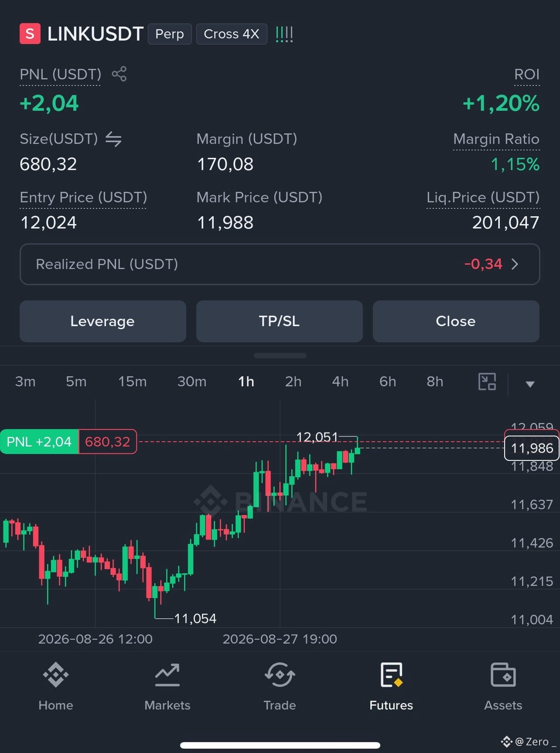Open the Realized PNL (USDT) row
The width and height of the screenshot is (560, 753).
tap(280, 264)
